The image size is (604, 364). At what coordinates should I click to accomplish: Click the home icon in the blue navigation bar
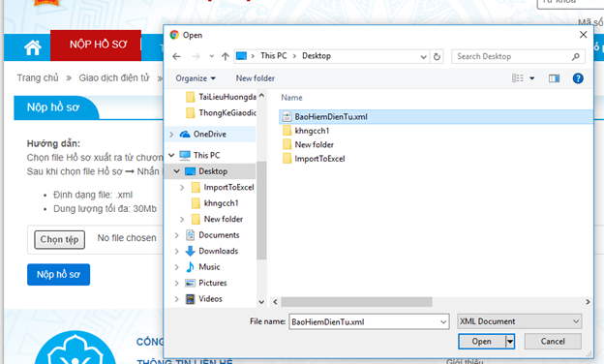point(33,47)
